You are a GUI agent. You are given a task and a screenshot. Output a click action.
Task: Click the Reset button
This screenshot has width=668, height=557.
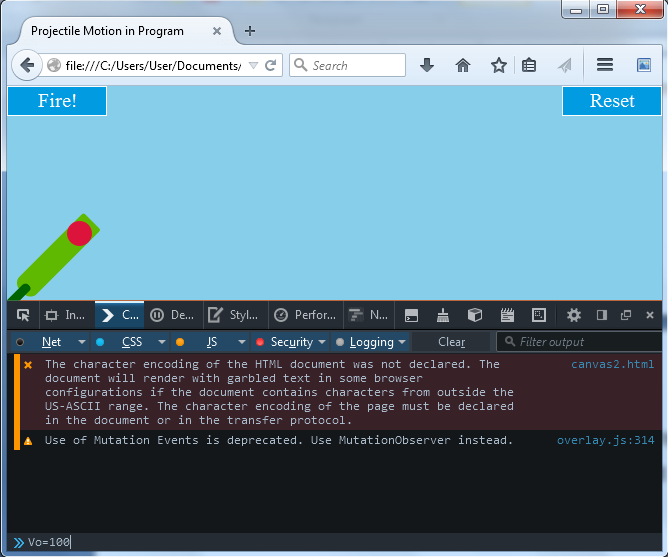pyautogui.click(x=612, y=101)
